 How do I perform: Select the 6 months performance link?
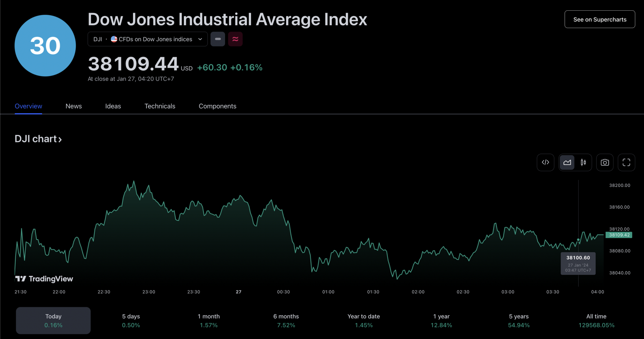[x=286, y=320]
